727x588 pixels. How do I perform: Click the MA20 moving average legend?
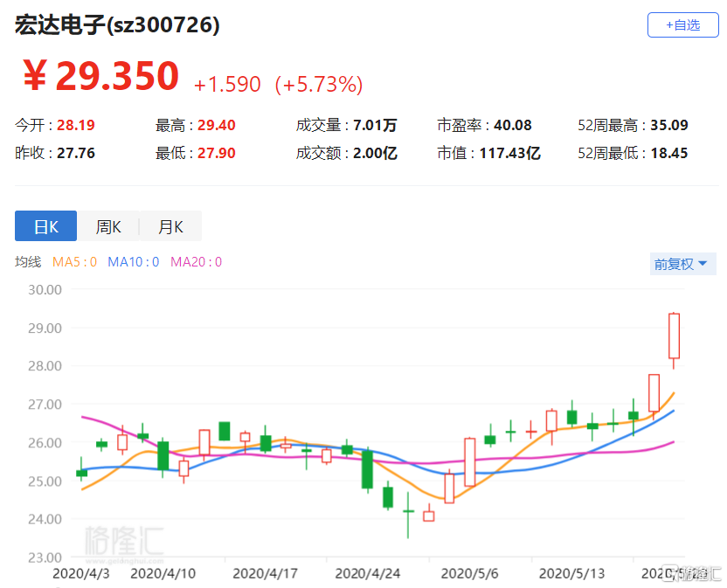point(196,262)
